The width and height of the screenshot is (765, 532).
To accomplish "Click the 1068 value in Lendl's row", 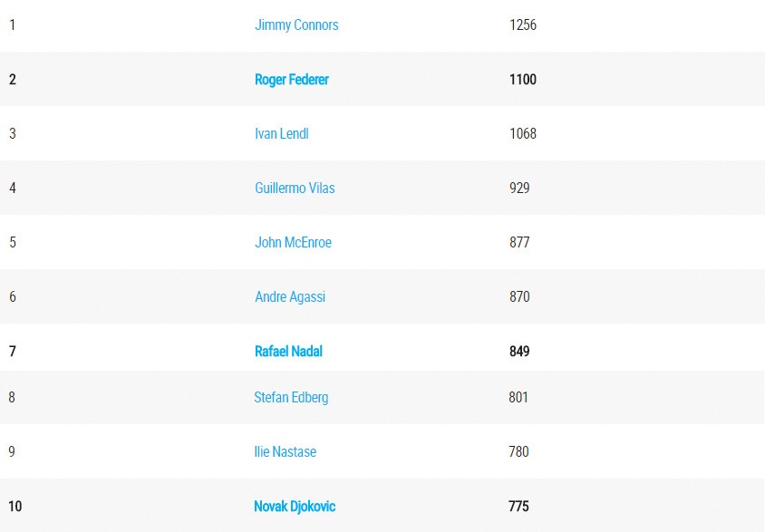I will (x=523, y=134).
